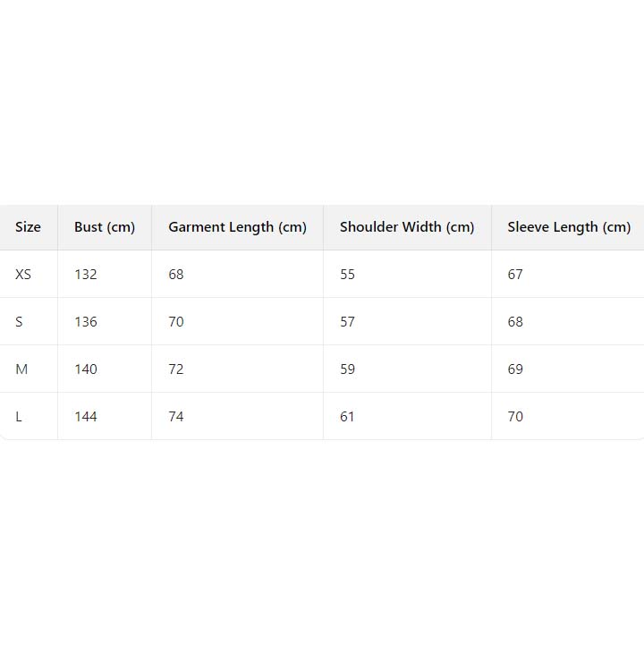Click the Shoulder Width (cm) header
Screen dimensions: 644x645
coord(407,227)
